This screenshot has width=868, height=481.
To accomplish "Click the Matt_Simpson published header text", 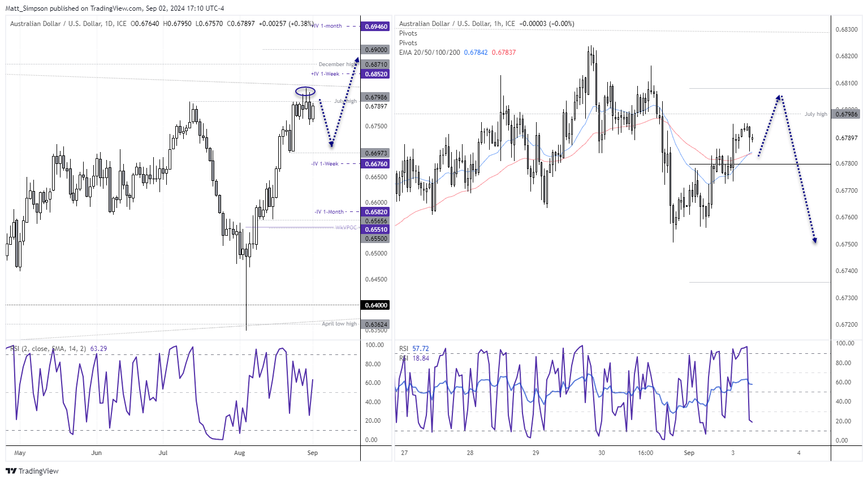I will click(115, 8).
